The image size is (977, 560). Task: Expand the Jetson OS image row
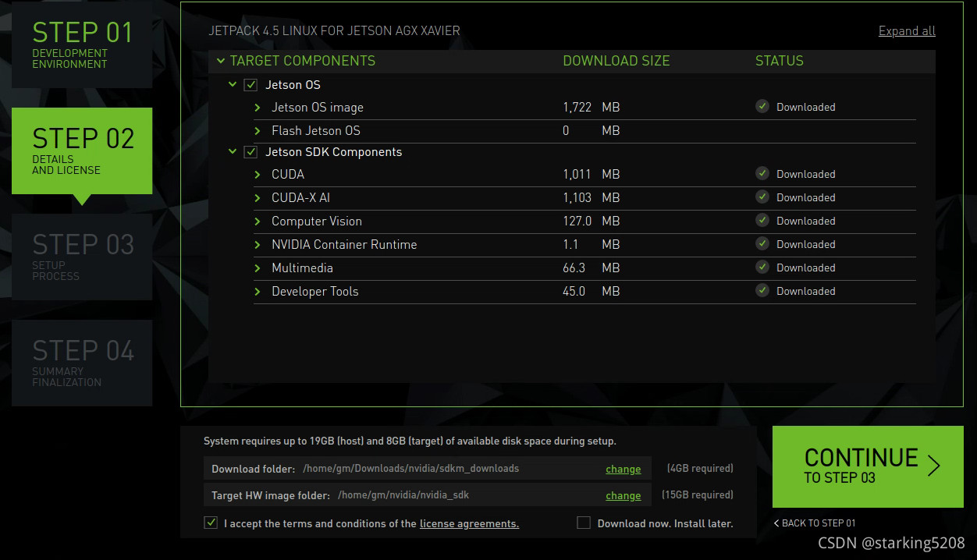pos(258,108)
